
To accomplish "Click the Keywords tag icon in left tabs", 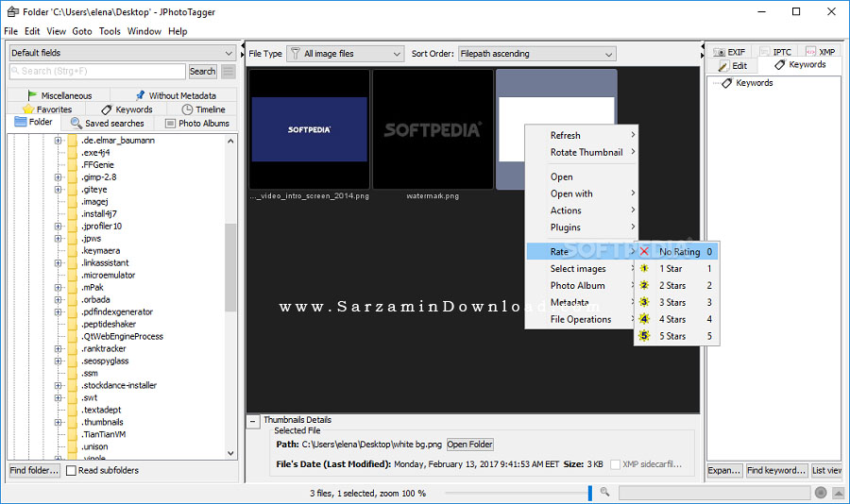I will pyautogui.click(x=107, y=109).
